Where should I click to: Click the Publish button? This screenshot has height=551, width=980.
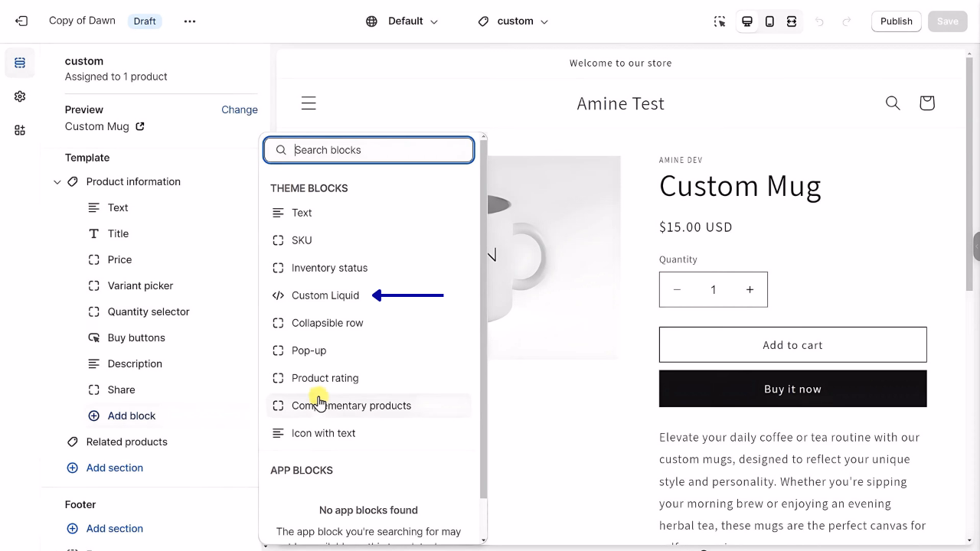click(x=896, y=21)
